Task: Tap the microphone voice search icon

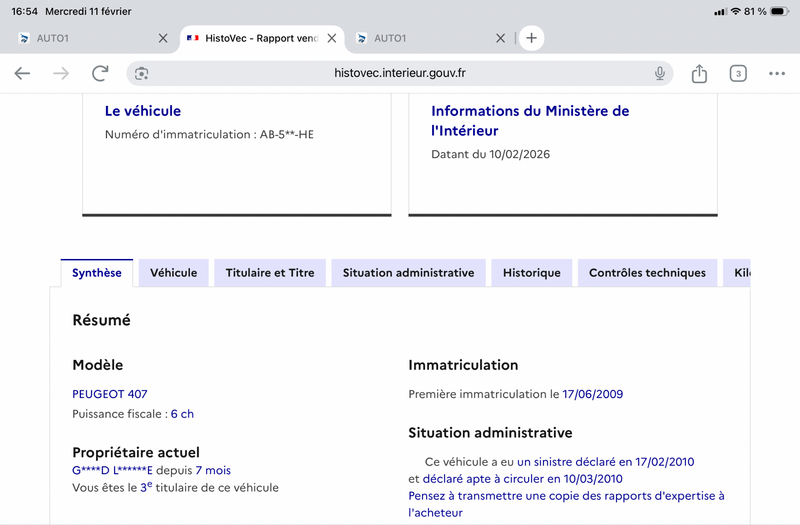Action: click(660, 73)
